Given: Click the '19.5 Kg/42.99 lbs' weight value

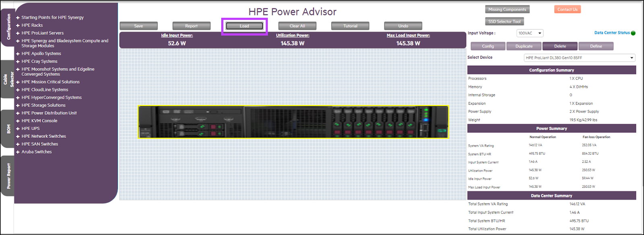Looking at the screenshot, I should pyautogui.click(x=583, y=120).
